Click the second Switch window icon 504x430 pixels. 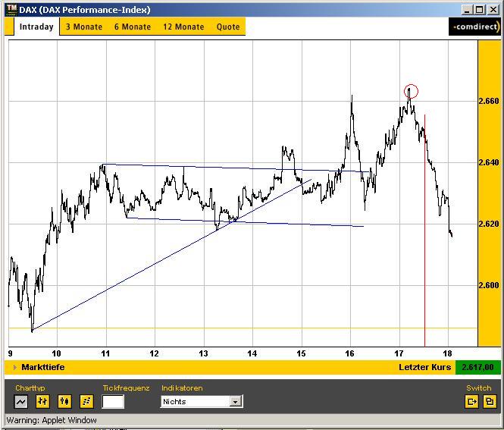pyautogui.click(x=490, y=401)
